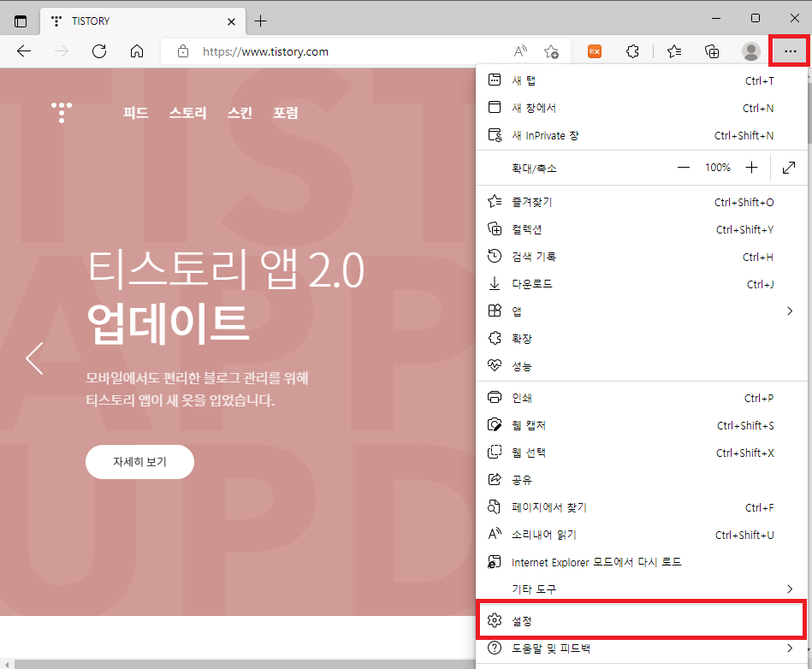Go back with the back arrow
This screenshot has width=812, height=669.
(x=24, y=51)
